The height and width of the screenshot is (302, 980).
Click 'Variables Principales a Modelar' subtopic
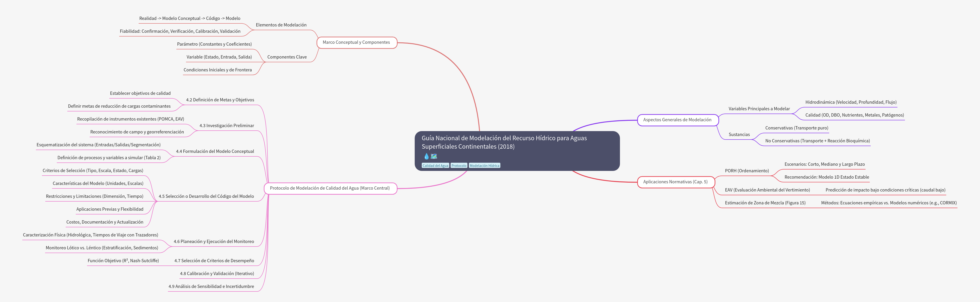[x=759, y=109]
